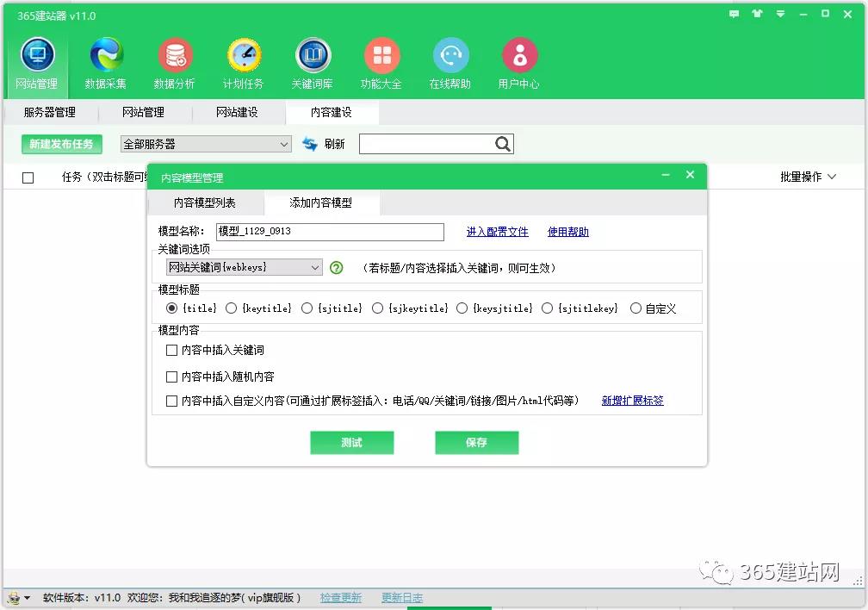Click the 更新日志 link
This screenshot has height=610, width=868.
[x=402, y=598]
